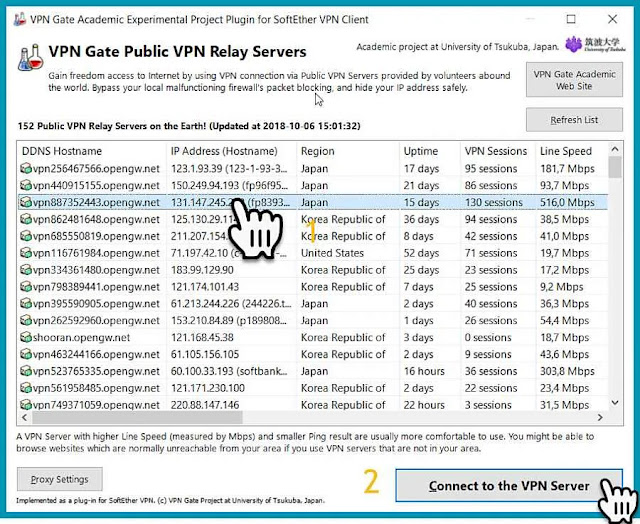Click the server icon beside vpn862481648.opengw.net

(26, 219)
